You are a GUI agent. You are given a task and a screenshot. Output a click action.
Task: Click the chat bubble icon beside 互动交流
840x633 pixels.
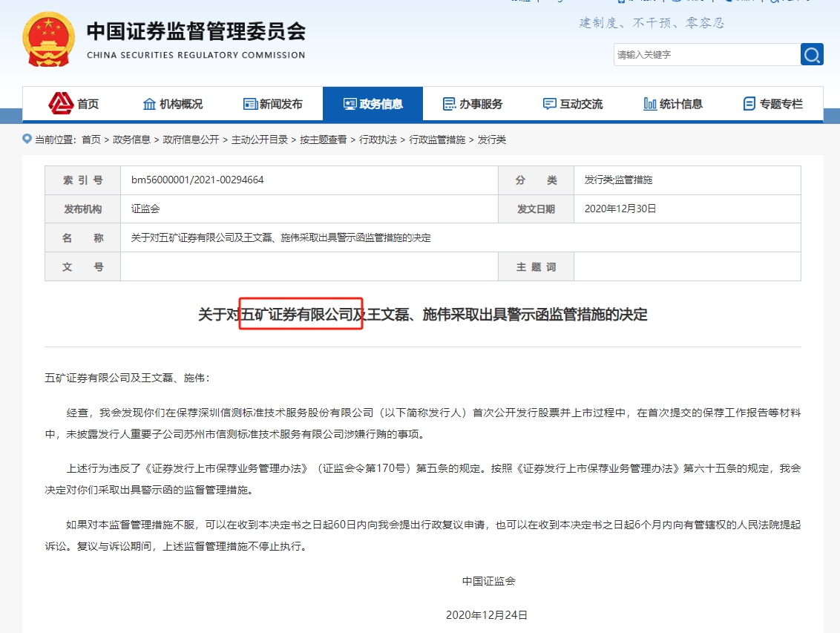click(x=549, y=104)
